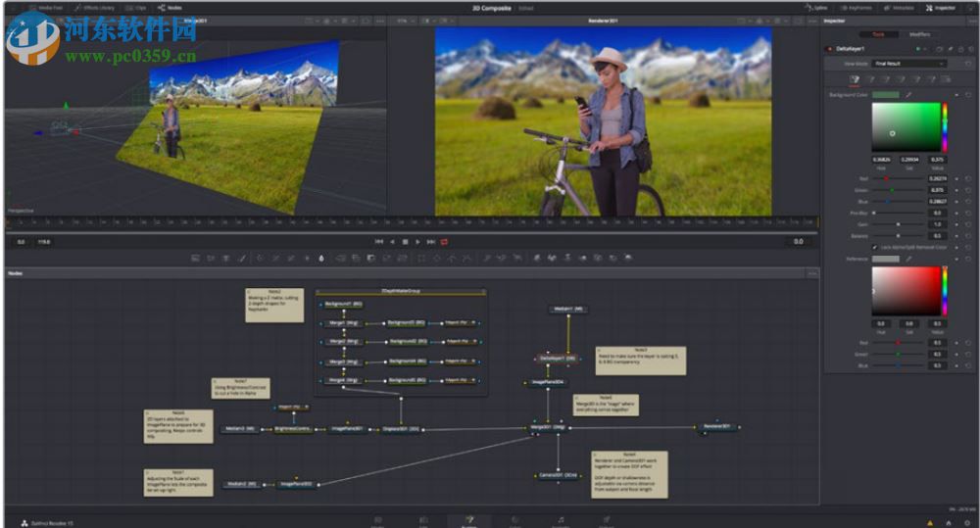The width and height of the screenshot is (980, 528).
Task: Open the left viewer options menu
Action: tap(379, 21)
